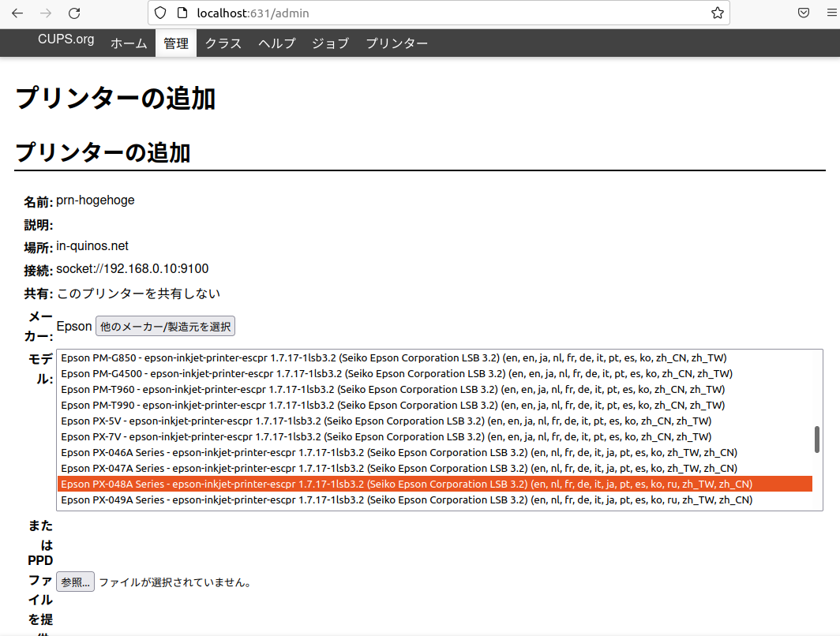840x636 pixels.
Task: Click 他のメーカー/製造元を選択 button
Action: pyautogui.click(x=166, y=327)
